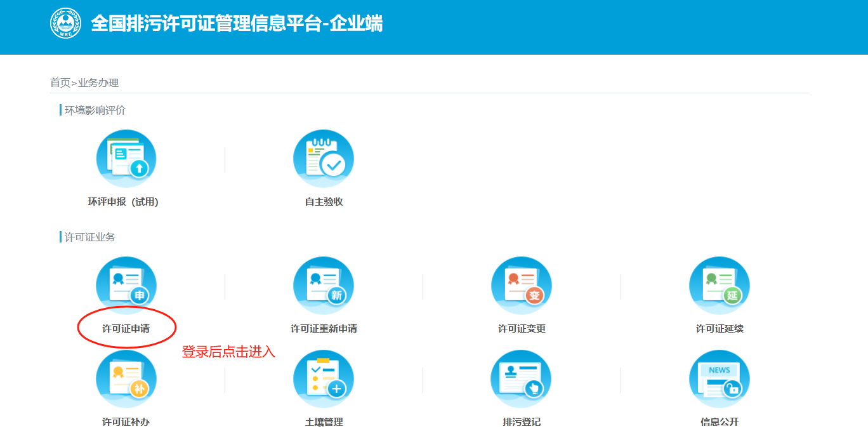Select the 许可证重新申请 icon with 新 badge
This screenshot has height=445, width=868.
(324, 286)
